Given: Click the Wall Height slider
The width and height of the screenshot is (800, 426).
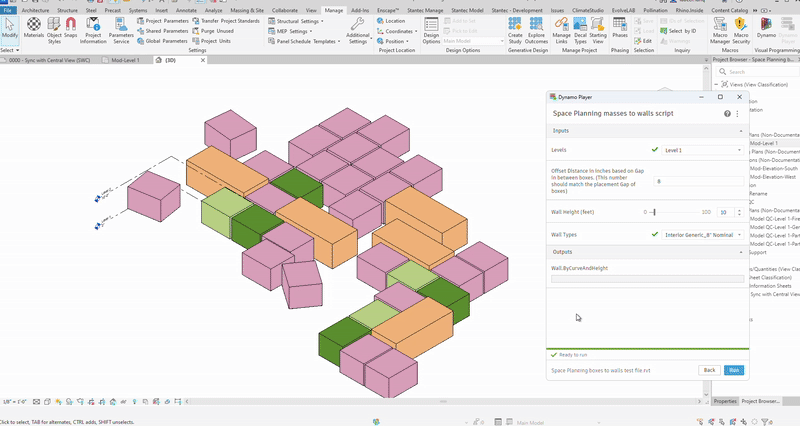Looking at the screenshot, I should point(654,212).
